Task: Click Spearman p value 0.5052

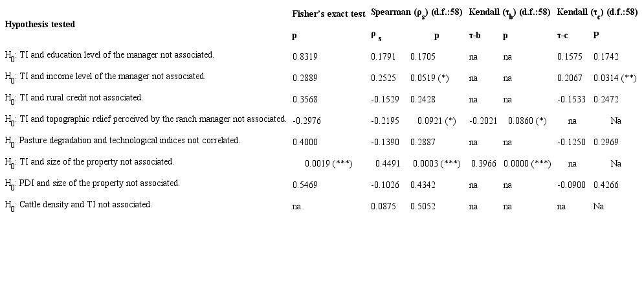Action: [x=423, y=207]
